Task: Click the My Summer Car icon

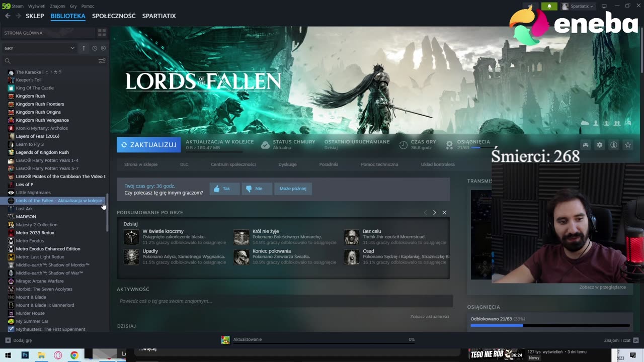Action: (x=11, y=321)
